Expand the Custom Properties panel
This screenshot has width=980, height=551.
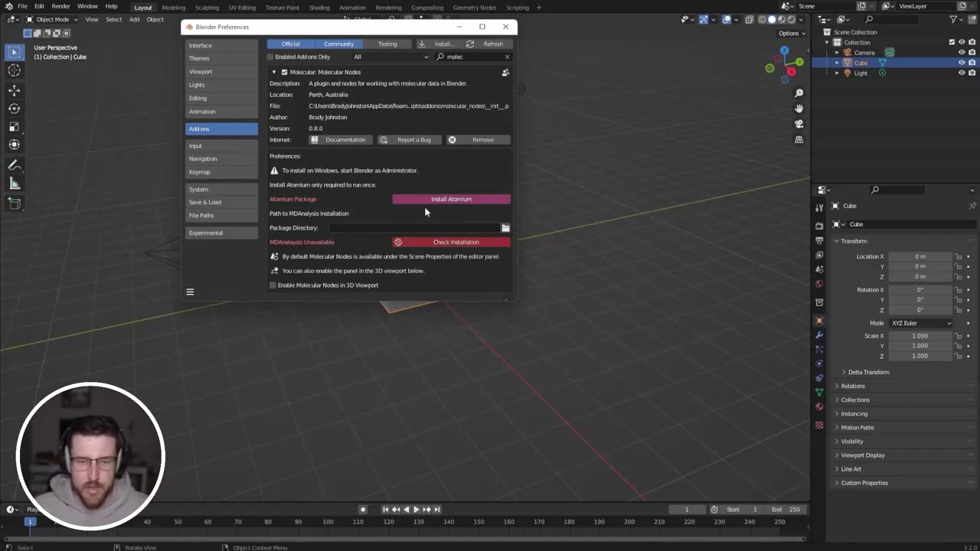point(864,483)
